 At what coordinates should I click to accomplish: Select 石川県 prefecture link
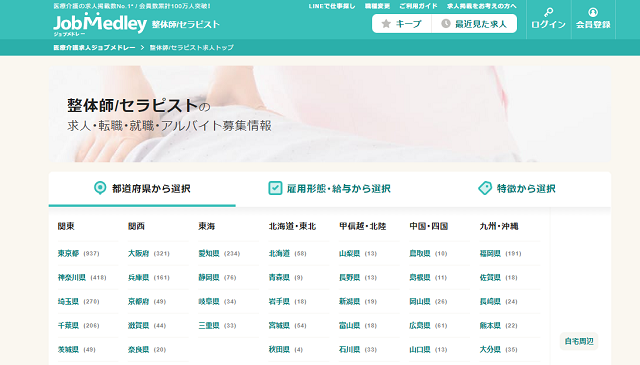click(349, 350)
